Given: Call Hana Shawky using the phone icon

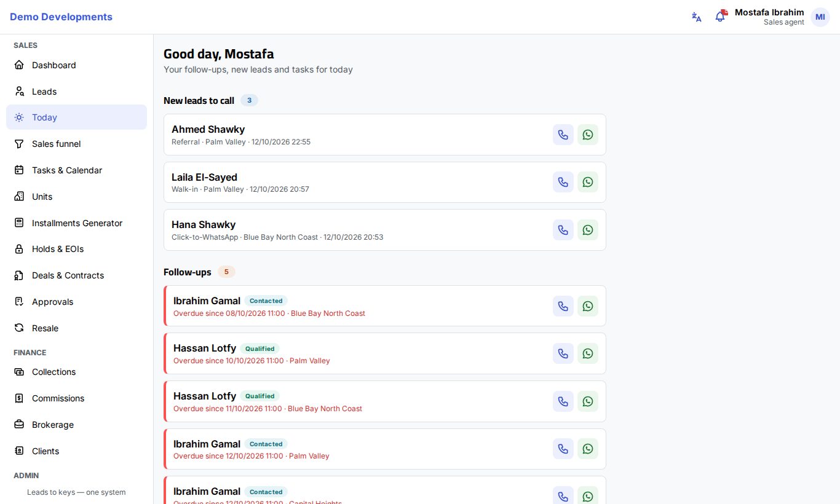Looking at the screenshot, I should (x=563, y=230).
